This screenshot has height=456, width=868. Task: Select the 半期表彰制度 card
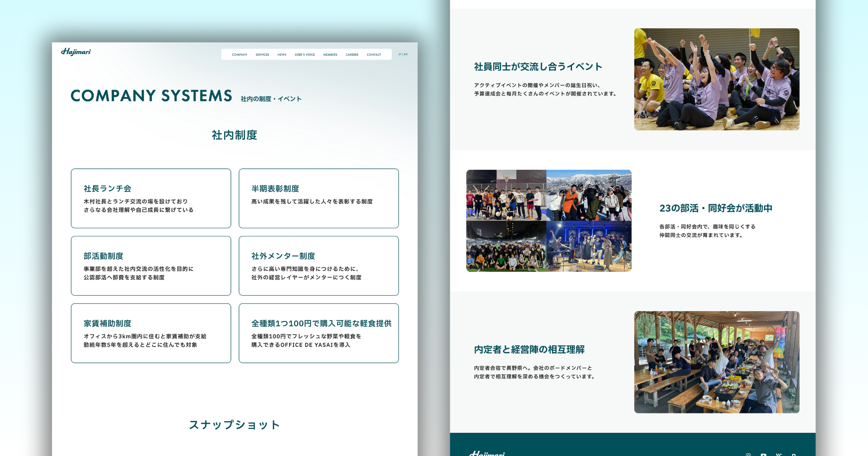point(319,198)
